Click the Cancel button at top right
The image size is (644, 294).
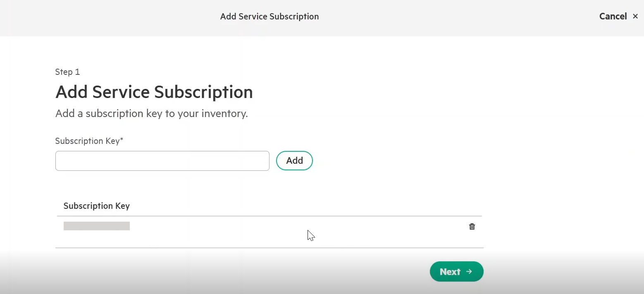click(x=618, y=16)
